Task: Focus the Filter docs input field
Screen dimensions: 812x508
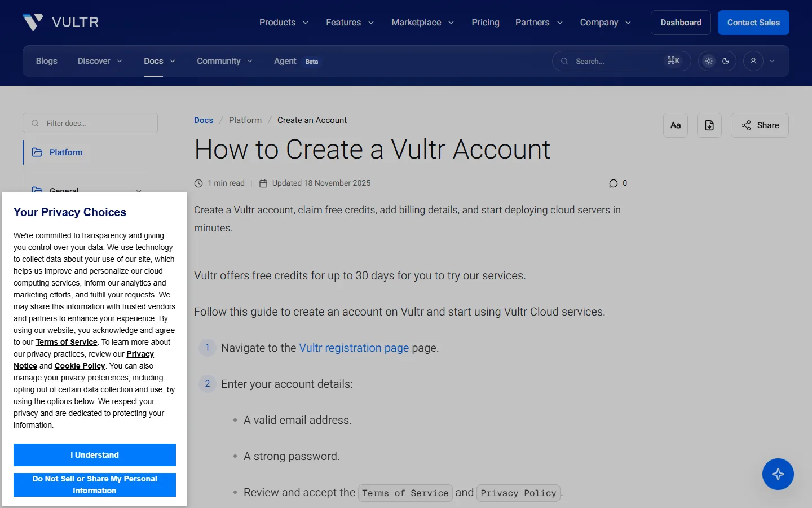Action: [90, 123]
